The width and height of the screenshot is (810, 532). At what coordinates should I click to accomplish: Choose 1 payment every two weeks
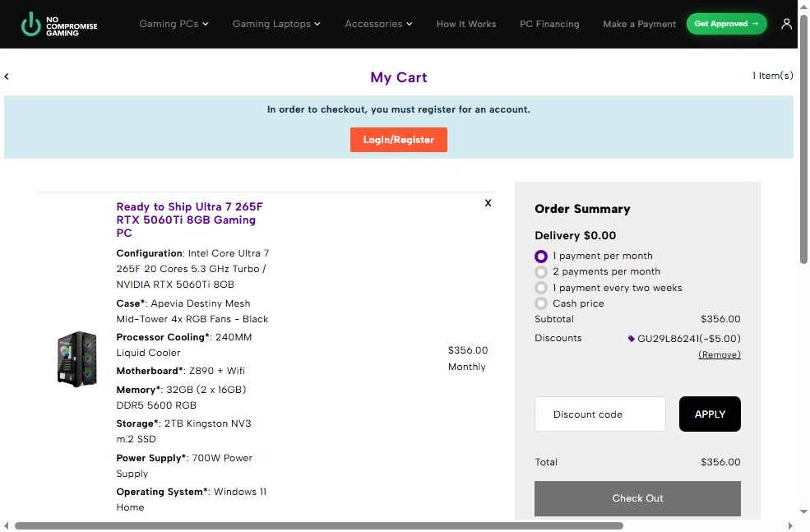tap(541, 288)
